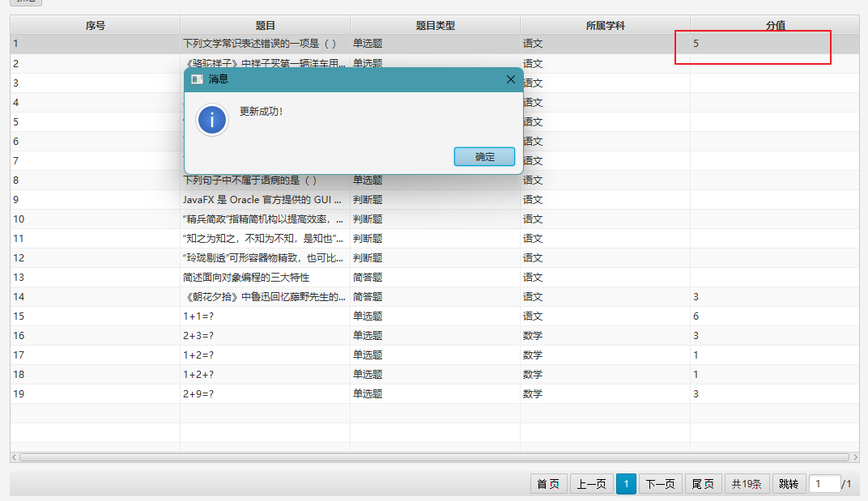The height and width of the screenshot is (501, 868).
Task: Click the 题目类型 column header
Action: (x=435, y=25)
